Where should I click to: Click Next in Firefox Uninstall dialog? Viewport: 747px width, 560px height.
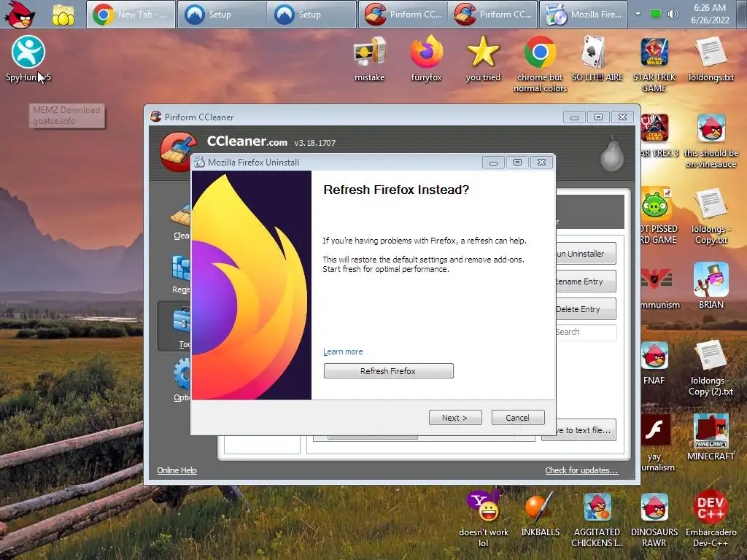coord(455,418)
